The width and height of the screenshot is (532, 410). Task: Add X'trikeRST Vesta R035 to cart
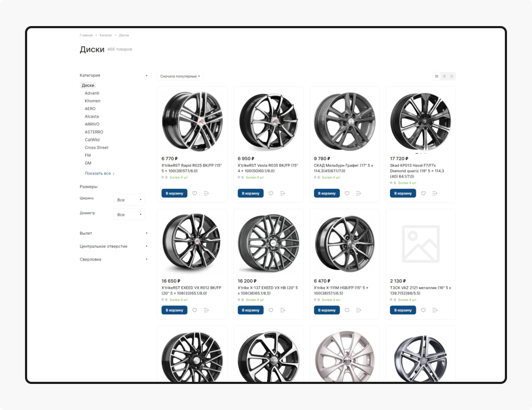pyautogui.click(x=251, y=193)
